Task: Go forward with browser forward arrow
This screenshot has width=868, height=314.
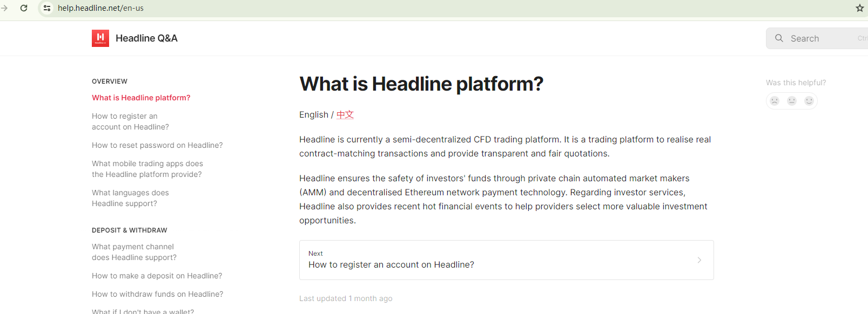Action: pyautogui.click(x=4, y=8)
